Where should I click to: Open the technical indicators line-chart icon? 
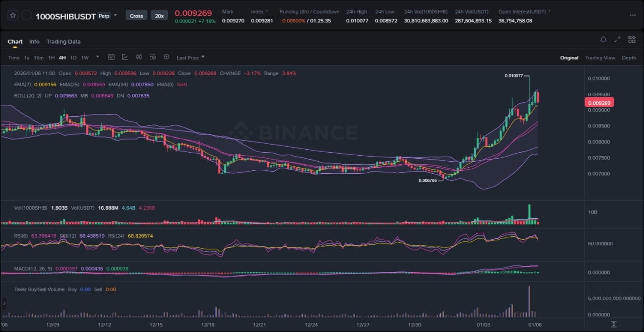[x=125, y=57]
